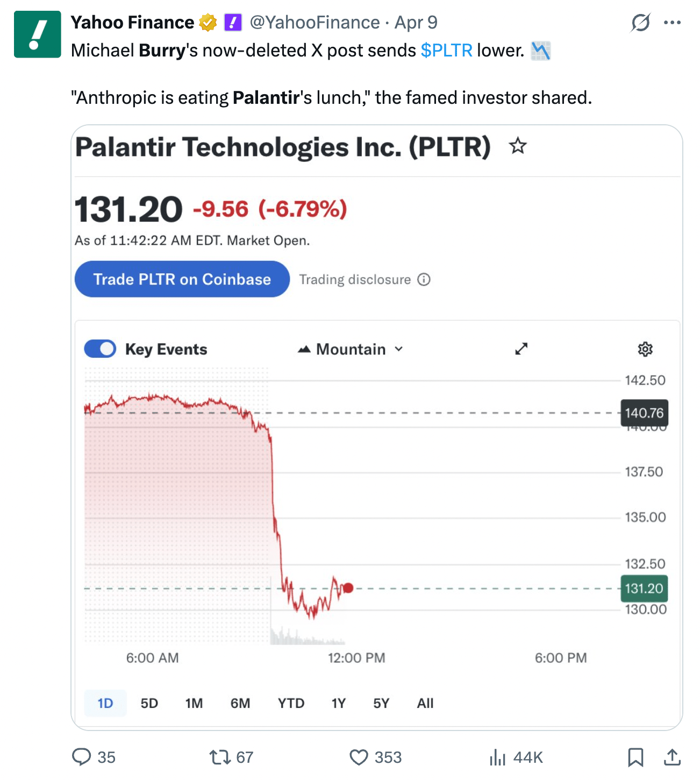
Task: Open chart settings gear
Action: (645, 349)
